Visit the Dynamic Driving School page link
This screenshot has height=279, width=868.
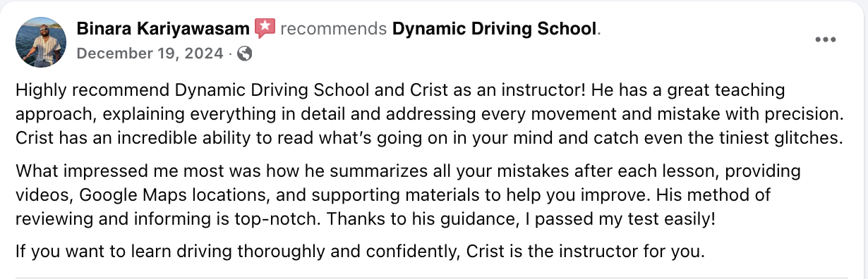(x=494, y=30)
